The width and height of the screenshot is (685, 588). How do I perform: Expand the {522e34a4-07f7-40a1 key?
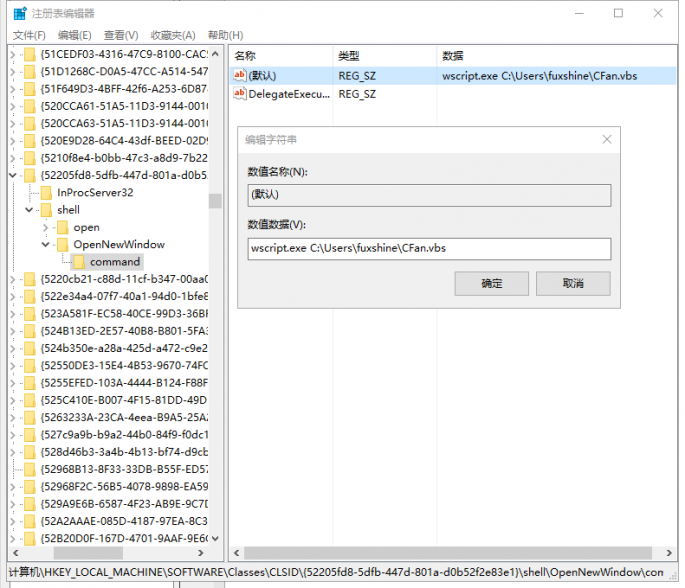pos(13,296)
